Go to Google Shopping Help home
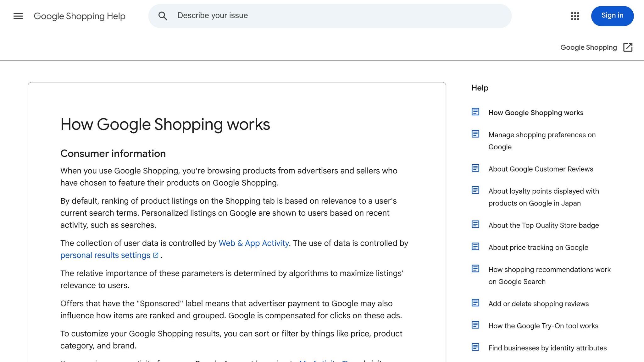The width and height of the screenshot is (644, 362). [80, 16]
